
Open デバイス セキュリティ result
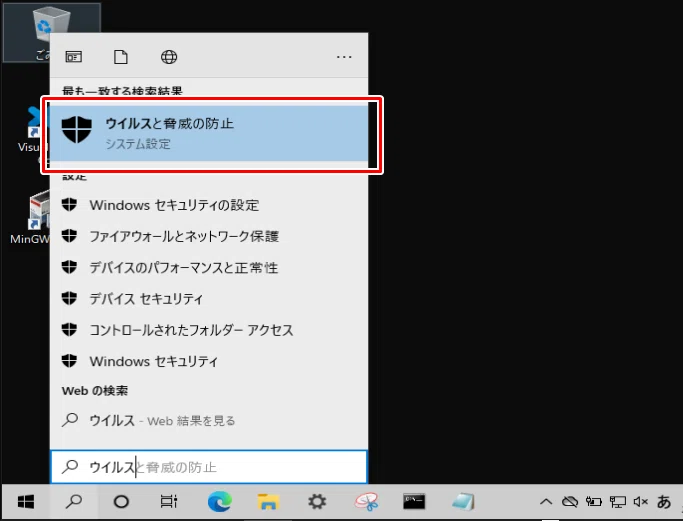(x=209, y=299)
